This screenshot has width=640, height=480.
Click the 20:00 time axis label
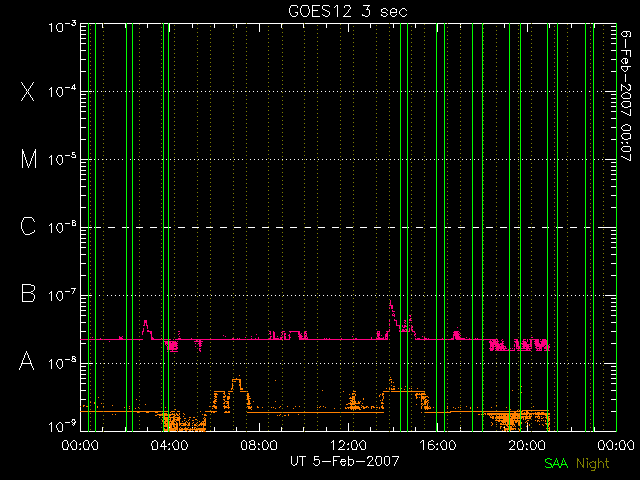[x=527, y=445]
